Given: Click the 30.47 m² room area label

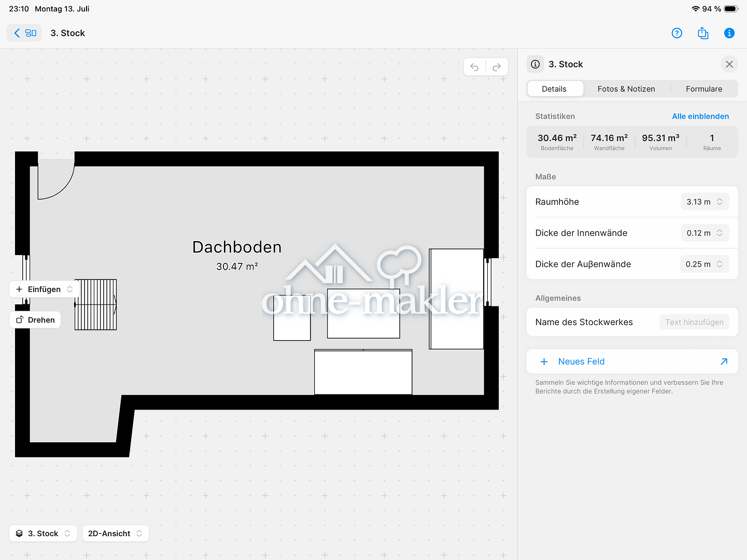Looking at the screenshot, I should (x=237, y=267).
